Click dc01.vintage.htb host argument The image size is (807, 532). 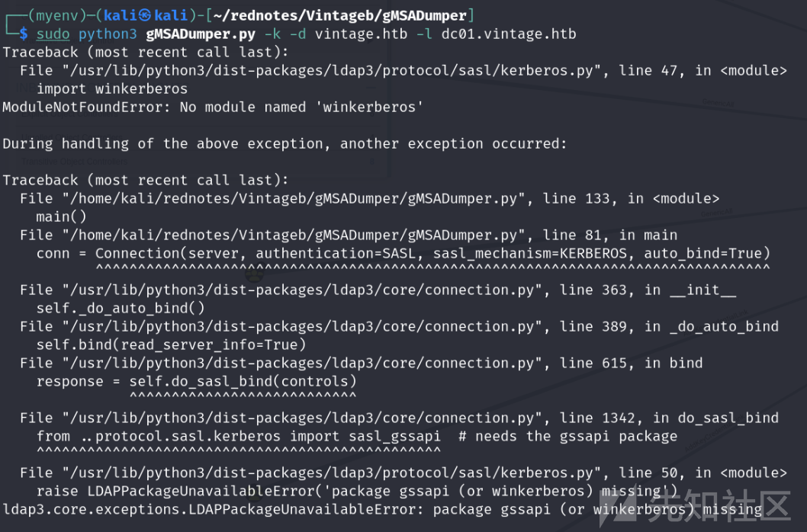click(509, 34)
